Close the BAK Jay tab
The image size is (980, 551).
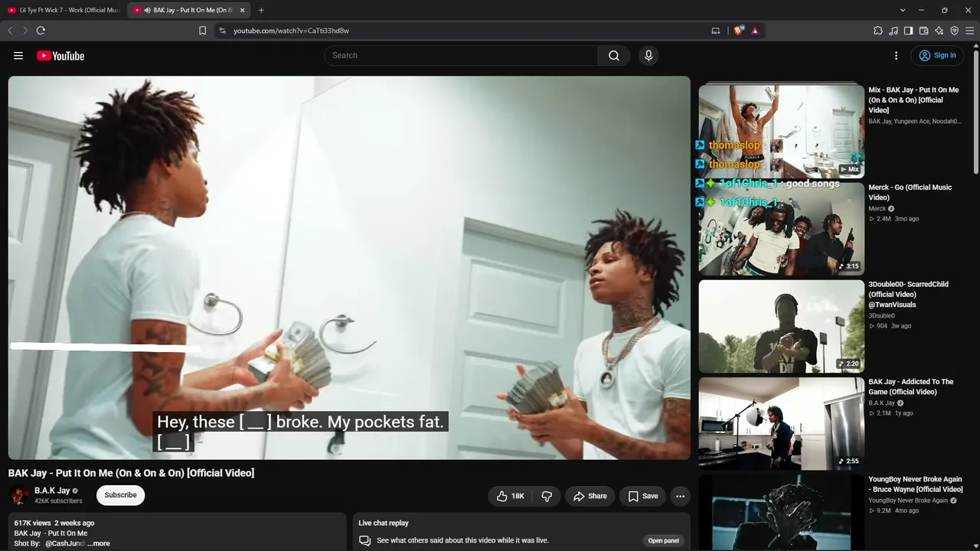(243, 10)
